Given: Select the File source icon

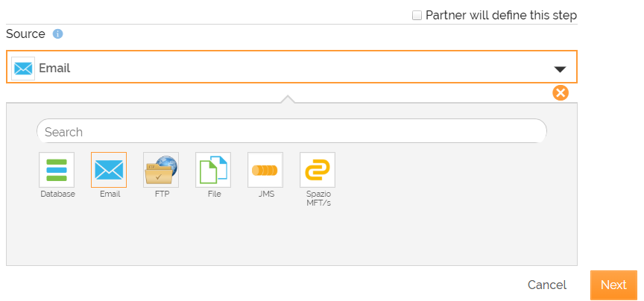Looking at the screenshot, I should click(x=213, y=170).
